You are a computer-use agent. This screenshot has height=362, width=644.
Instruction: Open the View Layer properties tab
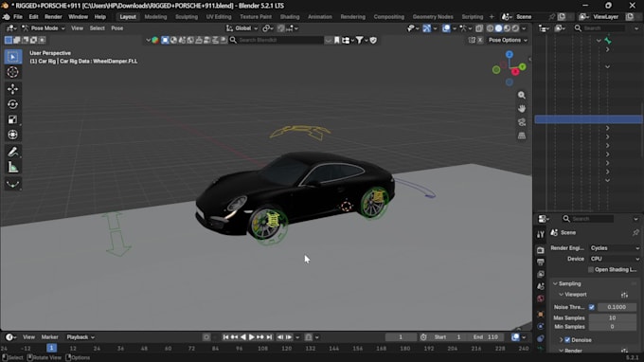[541, 274]
